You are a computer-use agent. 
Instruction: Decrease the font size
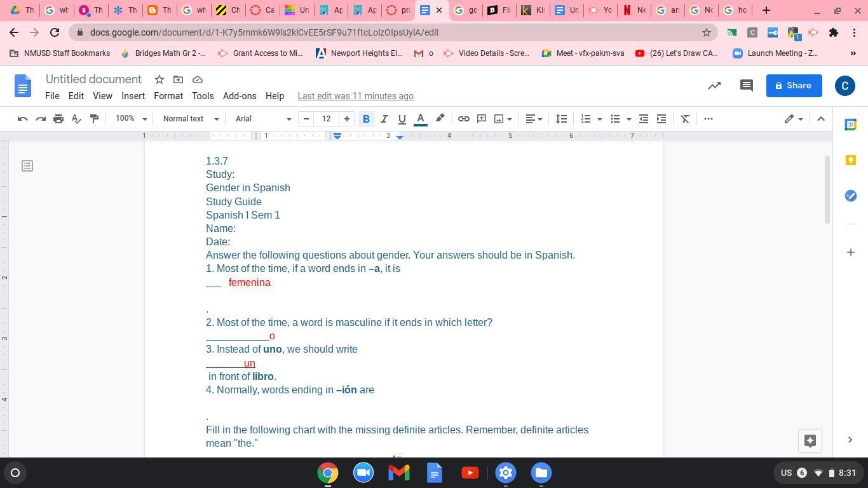tap(306, 119)
